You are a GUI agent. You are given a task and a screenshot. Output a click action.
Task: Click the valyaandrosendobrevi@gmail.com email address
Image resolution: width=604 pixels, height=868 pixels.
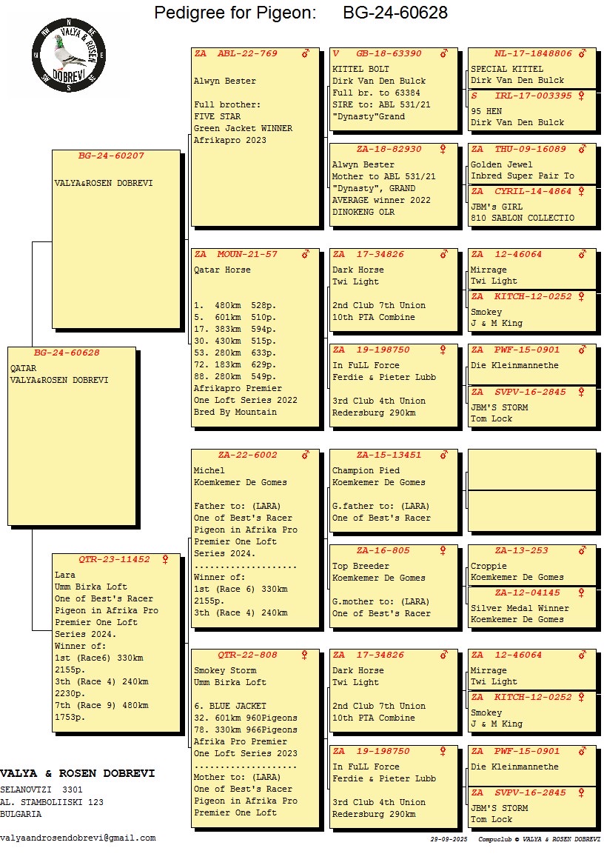point(78,838)
